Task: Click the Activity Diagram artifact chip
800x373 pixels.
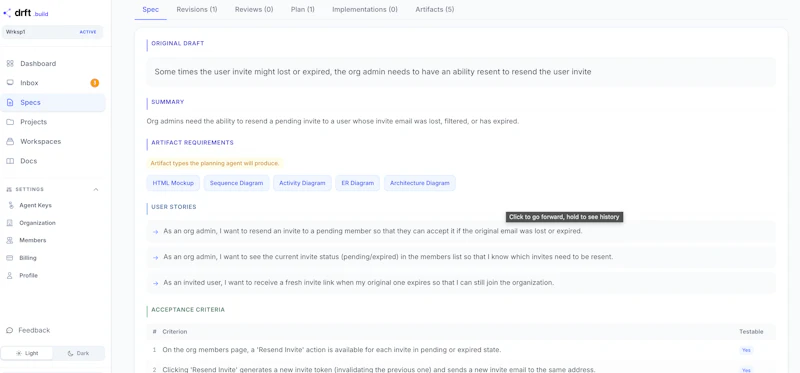Action: point(302,183)
